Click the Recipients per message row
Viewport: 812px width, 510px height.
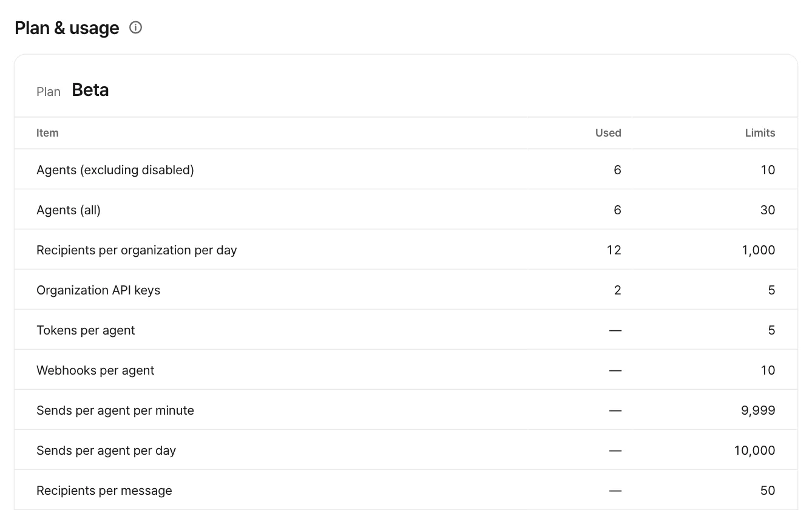point(406,490)
